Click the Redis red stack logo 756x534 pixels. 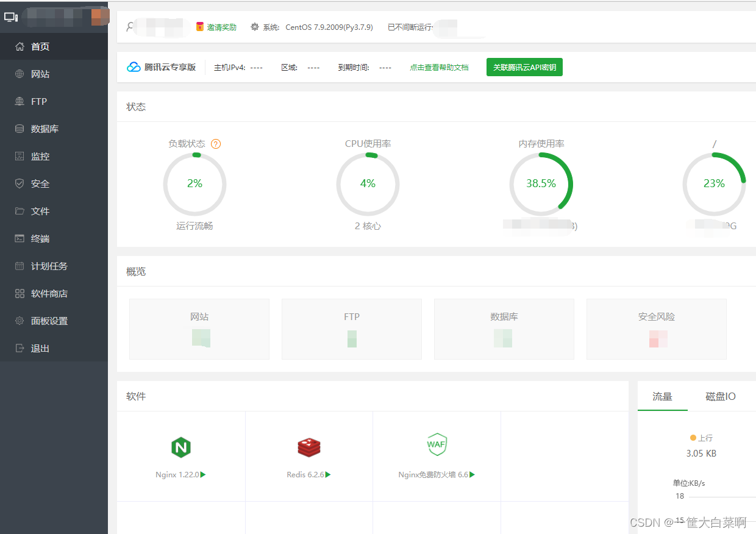click(309, 447)
